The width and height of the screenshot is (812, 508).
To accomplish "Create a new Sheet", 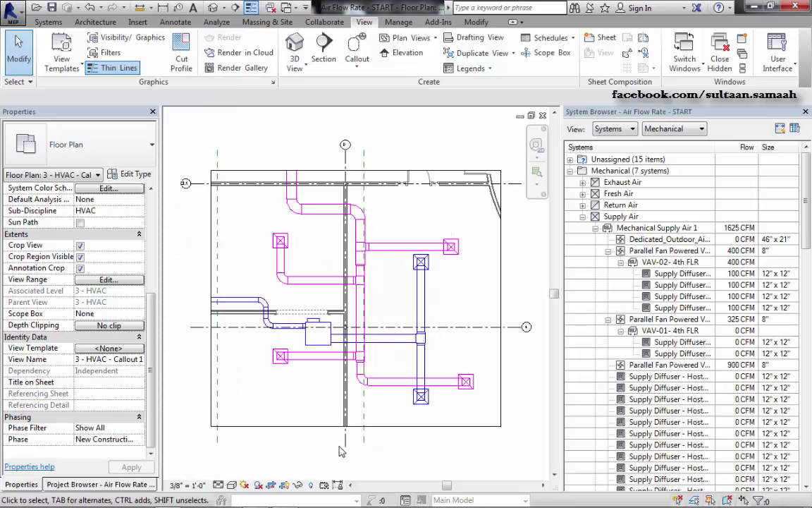I will pos(601,37).
